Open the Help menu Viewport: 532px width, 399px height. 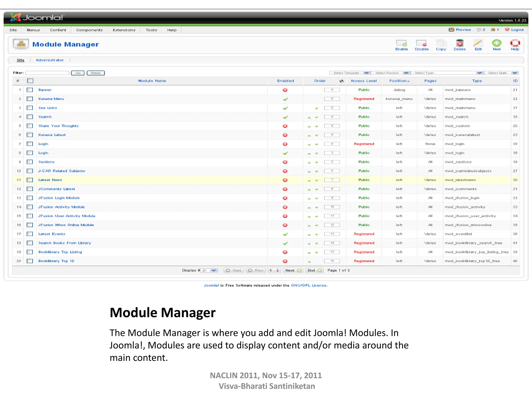[172, 30]
